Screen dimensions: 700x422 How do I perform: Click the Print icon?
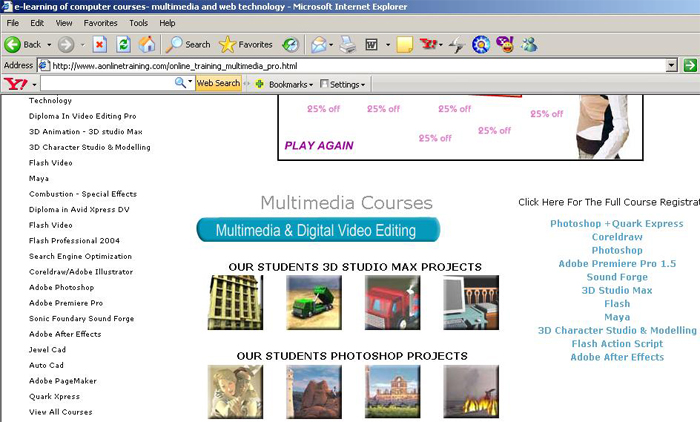click(x=348, y=45)
